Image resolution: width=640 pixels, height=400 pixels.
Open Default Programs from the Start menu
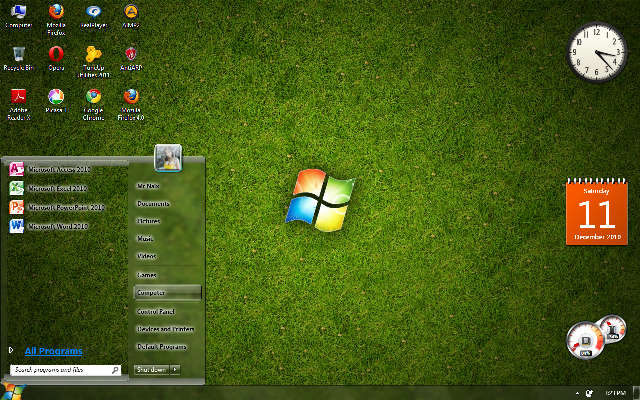(x=162, y=347)
